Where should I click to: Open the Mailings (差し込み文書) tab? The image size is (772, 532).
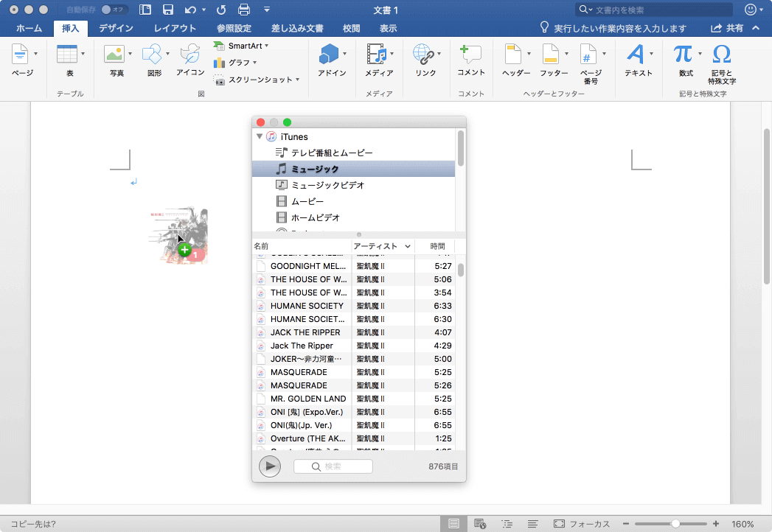click(297, 28)
